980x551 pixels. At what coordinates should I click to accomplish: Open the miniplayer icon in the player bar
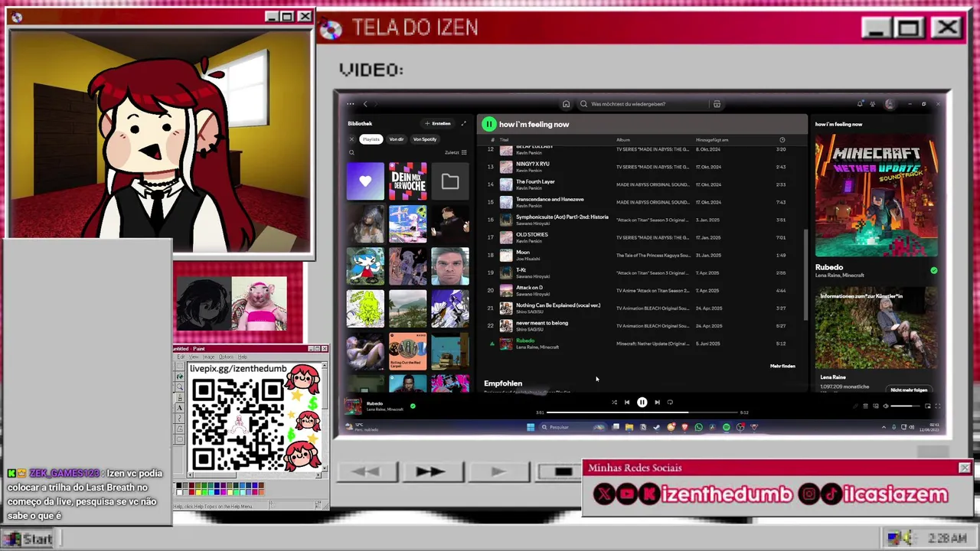(x=927, y=406)
